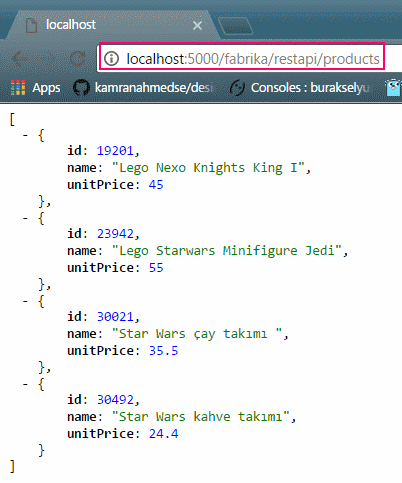Collapse the JSON object with id 23942

click(x=25, y=219)
